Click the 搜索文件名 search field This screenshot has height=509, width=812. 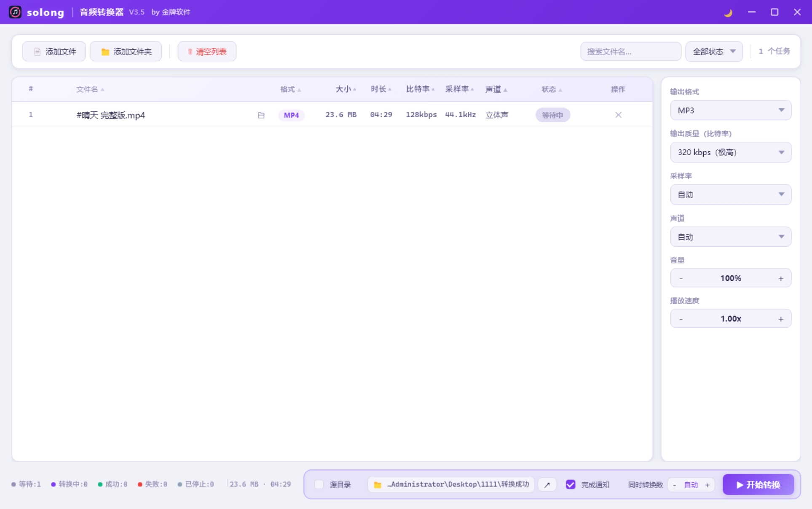tap(631, 51)
